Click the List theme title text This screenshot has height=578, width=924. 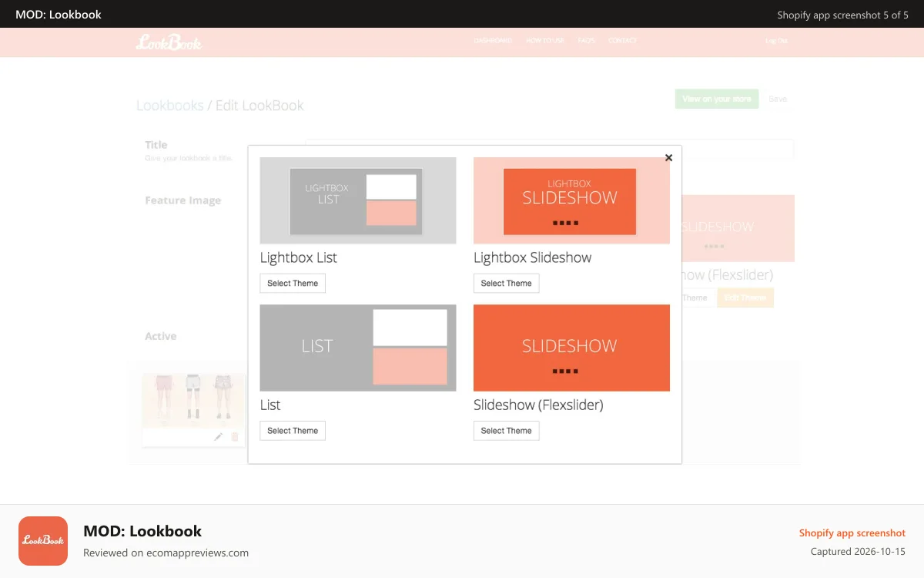coord(270,405)
